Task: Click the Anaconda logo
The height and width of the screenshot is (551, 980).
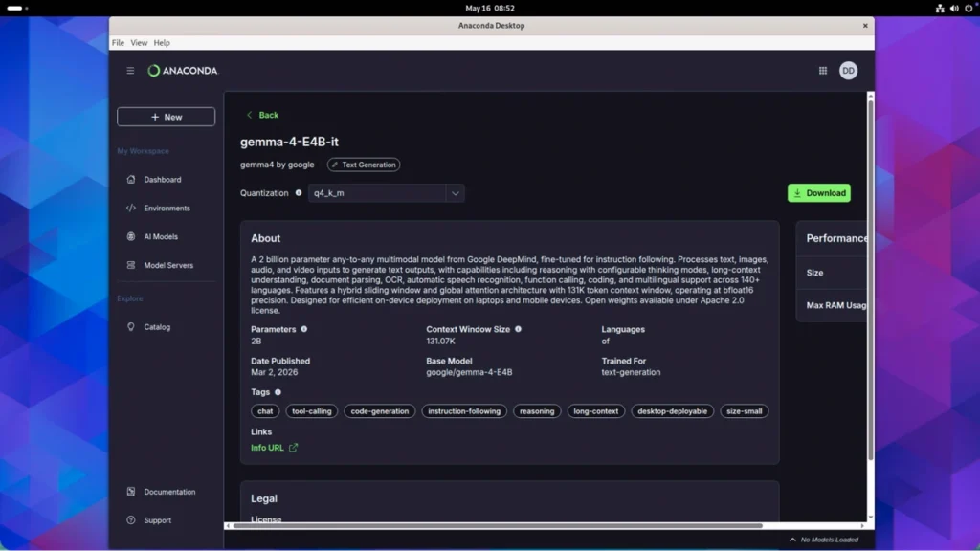Action: click(183, 71)
